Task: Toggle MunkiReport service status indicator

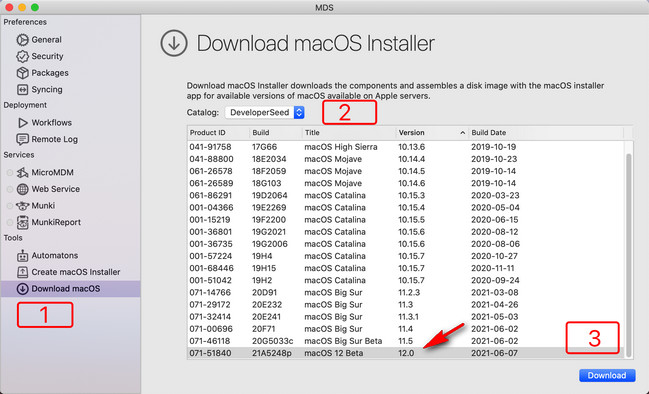Action: pos(10,222)
